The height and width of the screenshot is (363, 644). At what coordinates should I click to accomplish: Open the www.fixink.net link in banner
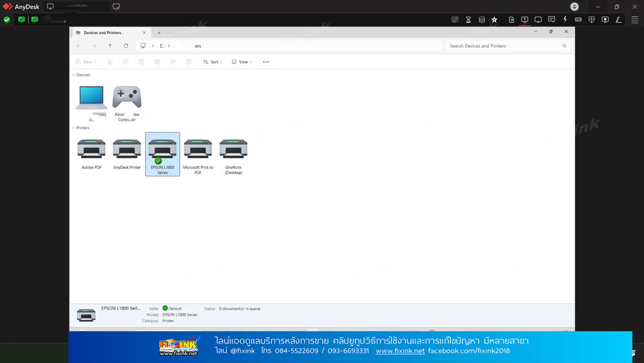tap(400, 351)
